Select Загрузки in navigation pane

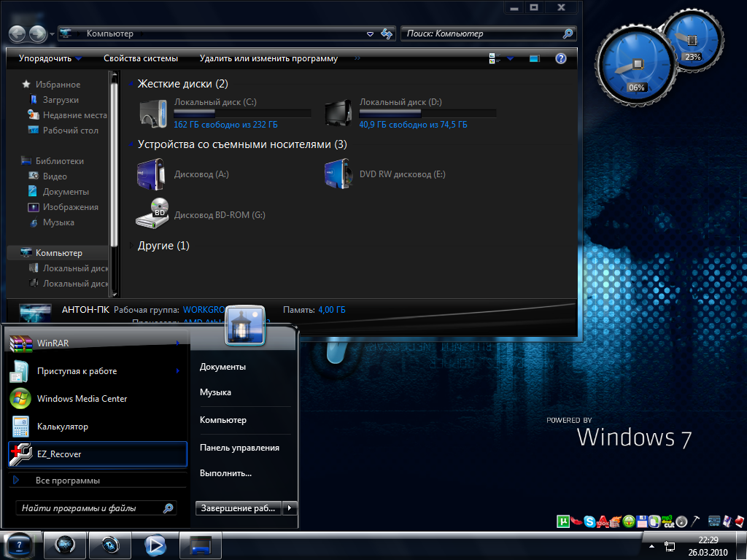[x=61, y=100]
